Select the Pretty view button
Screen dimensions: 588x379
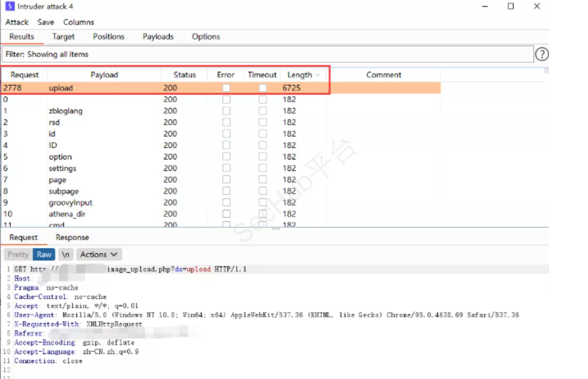coord(18,255)
